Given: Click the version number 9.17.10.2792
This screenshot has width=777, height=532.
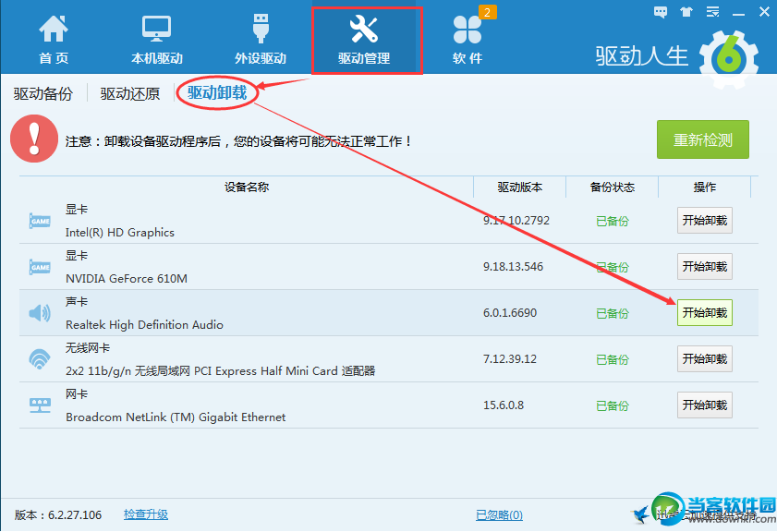Looking at the screenshot, I should click(x=516, y=221).
